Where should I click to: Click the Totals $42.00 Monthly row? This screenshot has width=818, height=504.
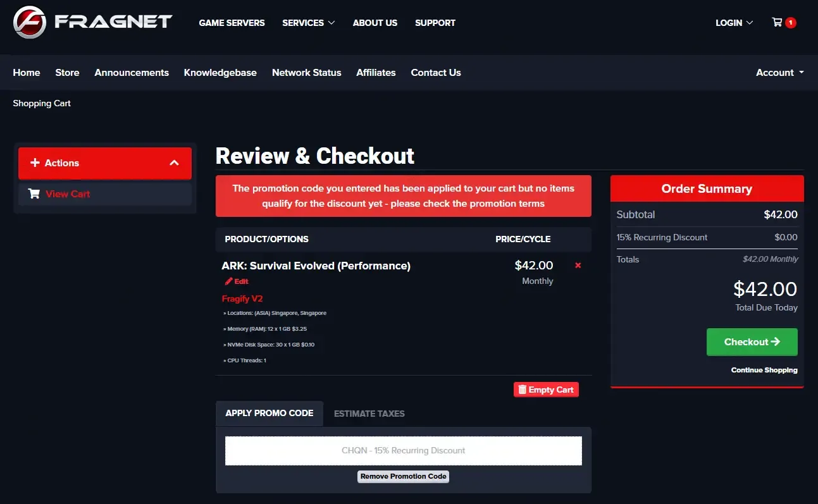(707, 259)
